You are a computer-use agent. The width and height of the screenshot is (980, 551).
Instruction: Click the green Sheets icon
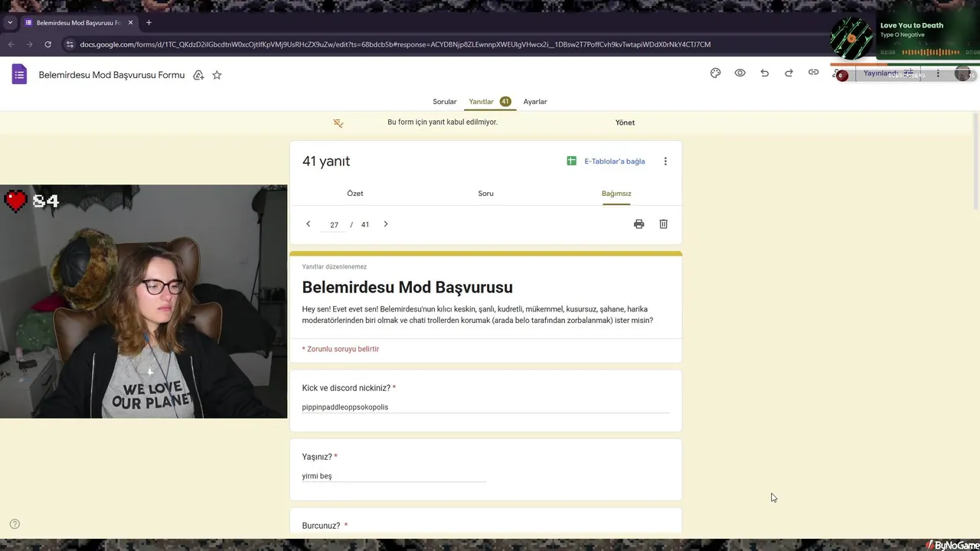[x=571, y=161]
